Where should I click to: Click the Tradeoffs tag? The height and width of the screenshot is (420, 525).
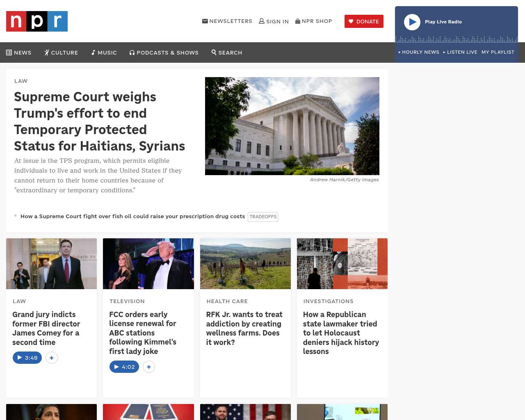pyautogui.click(x=263, y=217)
